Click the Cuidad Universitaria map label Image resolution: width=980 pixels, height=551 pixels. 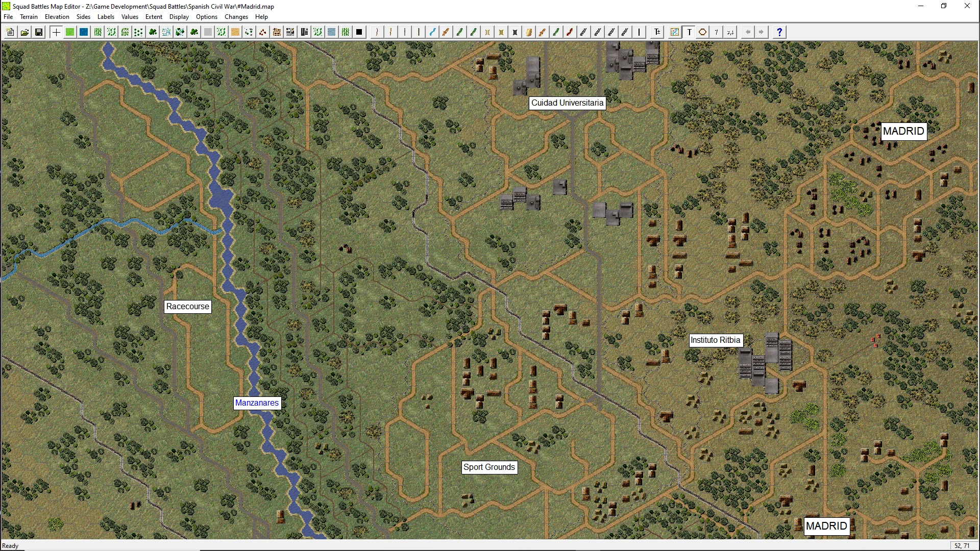point(567,103)
